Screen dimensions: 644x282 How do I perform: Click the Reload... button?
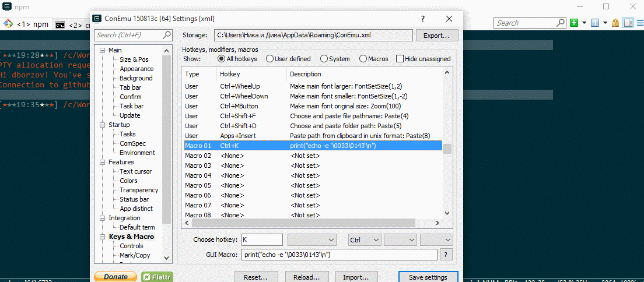(306, 277)
